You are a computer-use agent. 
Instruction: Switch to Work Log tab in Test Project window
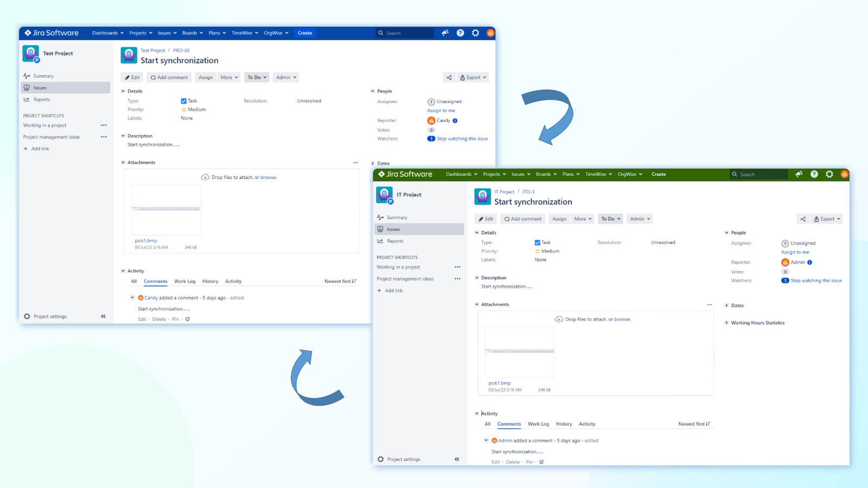pyautogui.click(x=184, y=281)
